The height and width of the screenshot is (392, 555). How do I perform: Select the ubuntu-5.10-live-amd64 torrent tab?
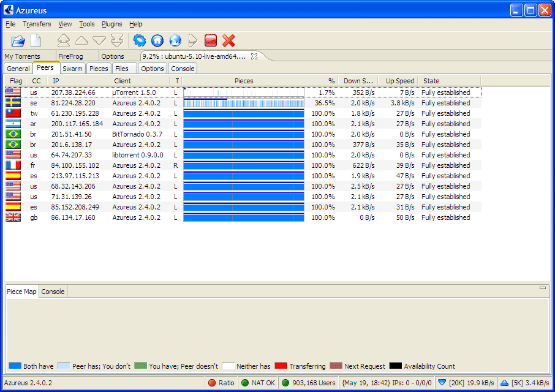pos(194,56)
